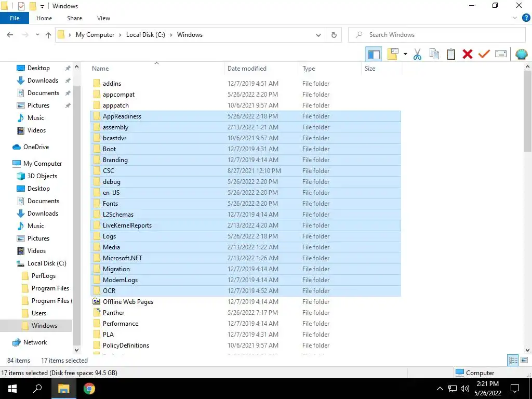The height and width of the screenshot is (399, 532).
Task: Select the LiveKernelReports folder
Action: point(246,225)
